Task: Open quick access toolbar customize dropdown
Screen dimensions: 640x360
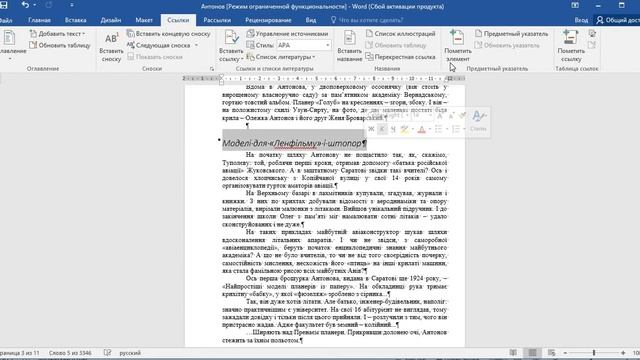Action: coord(72,5)
